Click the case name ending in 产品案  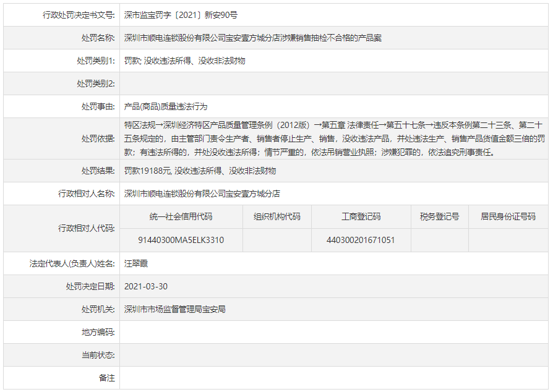click(x=253, y=38)
